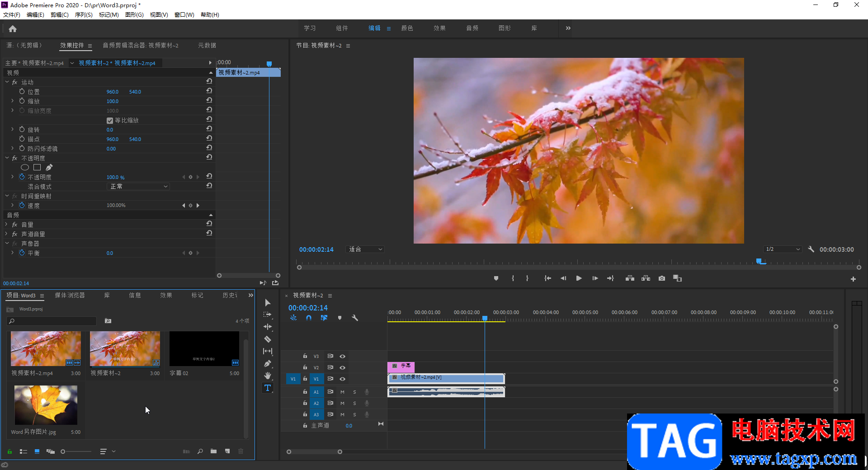Select the Pen tool in the timeline toolbar
Viewport: 868px width, 470px height.
[268, 363]
